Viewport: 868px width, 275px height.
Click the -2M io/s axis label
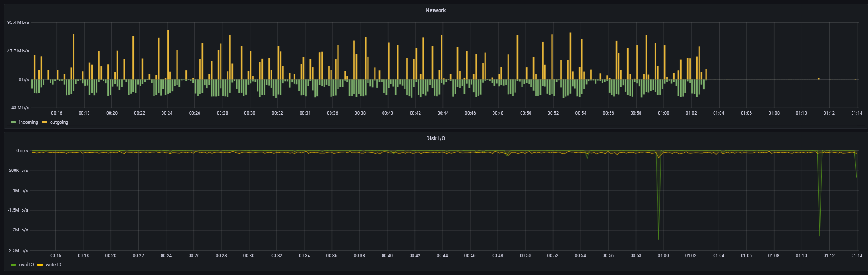(x=20, y=230)
